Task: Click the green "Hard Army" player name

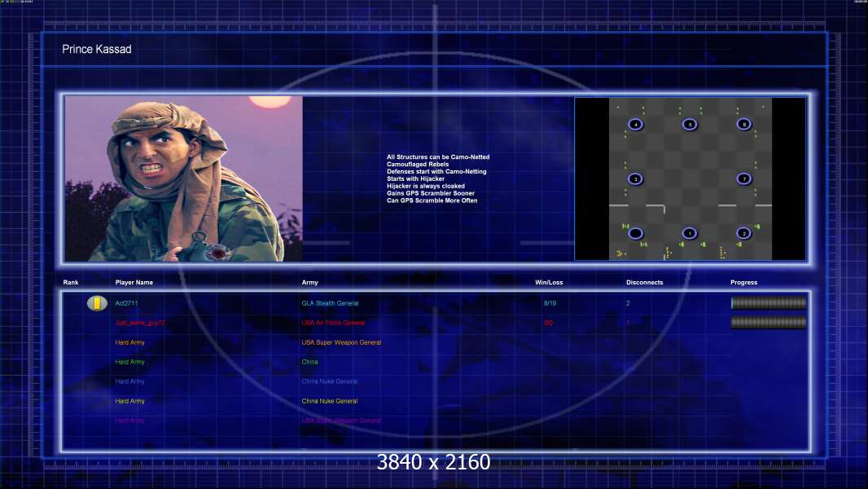Action: 129,362
